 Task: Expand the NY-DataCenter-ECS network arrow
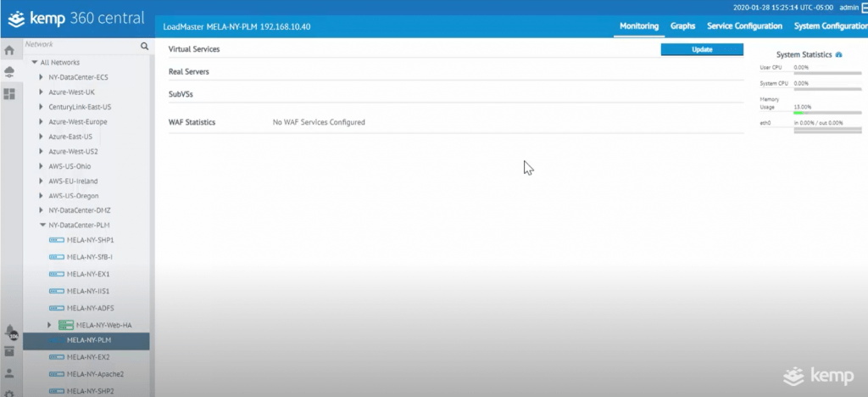point(41,77)
